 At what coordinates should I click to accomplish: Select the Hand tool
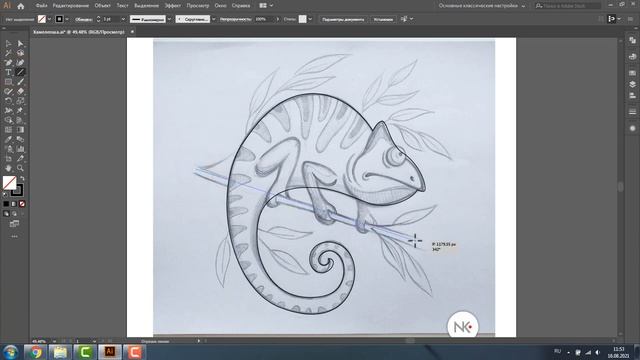click(8, 168)
